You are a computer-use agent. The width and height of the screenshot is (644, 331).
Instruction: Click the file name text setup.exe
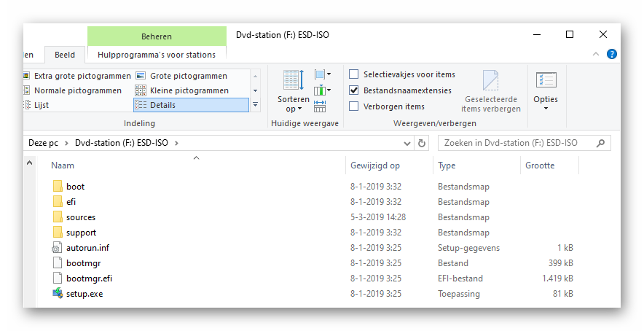click(x=85, y=294)
